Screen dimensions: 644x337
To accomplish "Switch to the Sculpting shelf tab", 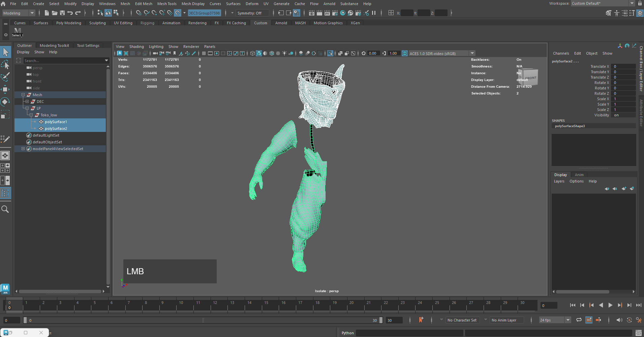I will 97,23.
